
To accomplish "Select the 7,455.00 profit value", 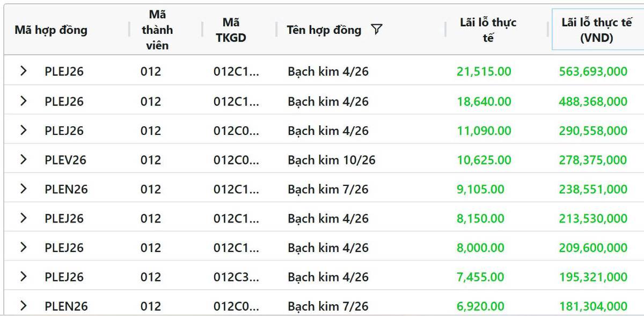I will point(481,277).
